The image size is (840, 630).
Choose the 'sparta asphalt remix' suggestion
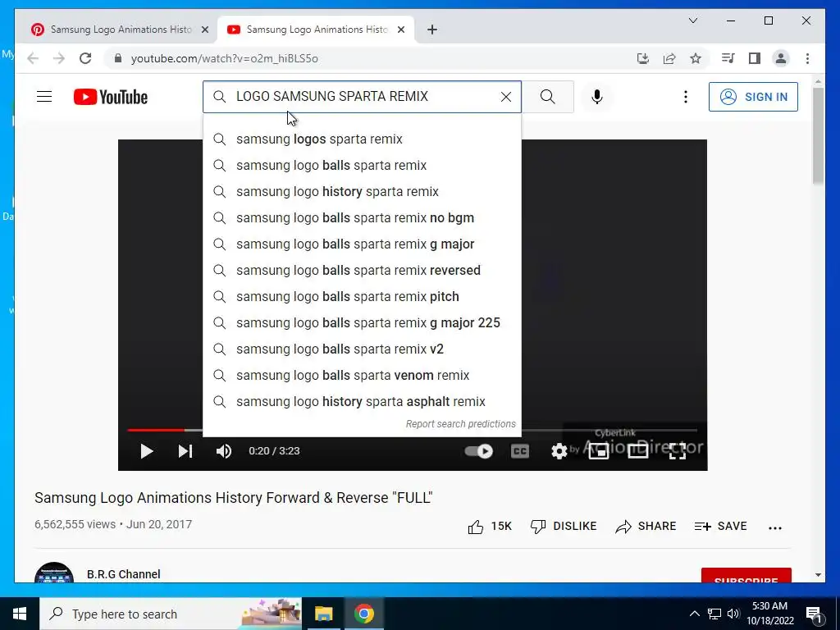[x=362, y=402]
